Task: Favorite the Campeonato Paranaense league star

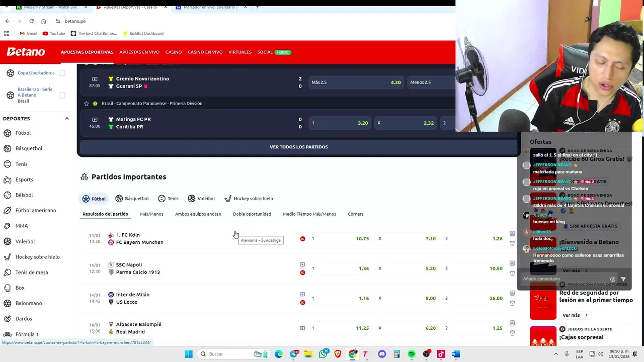Action: [87, 104]
